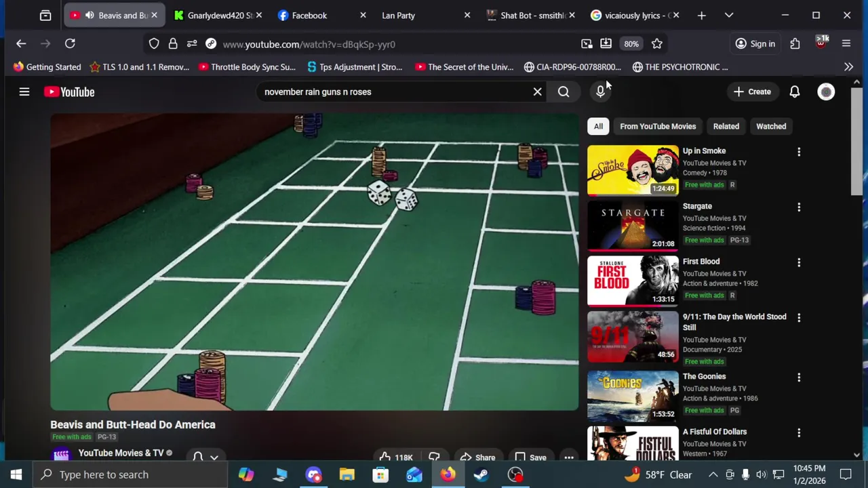Open the site security padlock info
Image resolution: width=868 pixels, height=488 pixels.
pyautogui.click(x=173, y=44)
